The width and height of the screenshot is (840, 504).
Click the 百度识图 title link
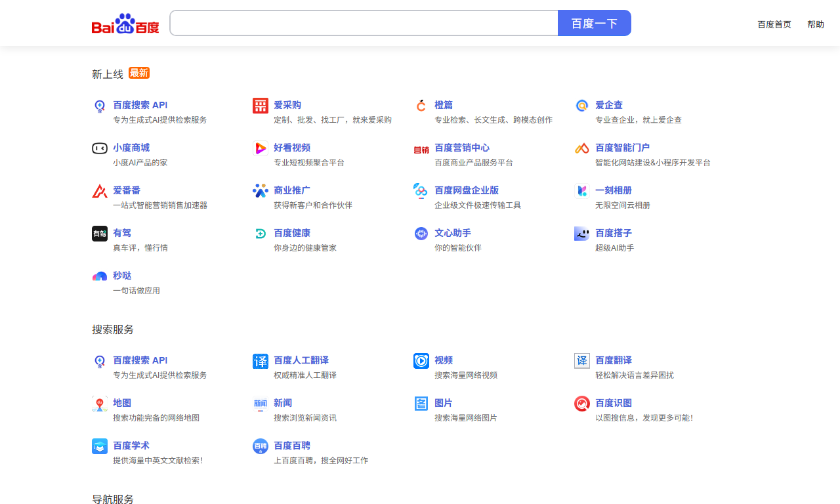point(614,403)
